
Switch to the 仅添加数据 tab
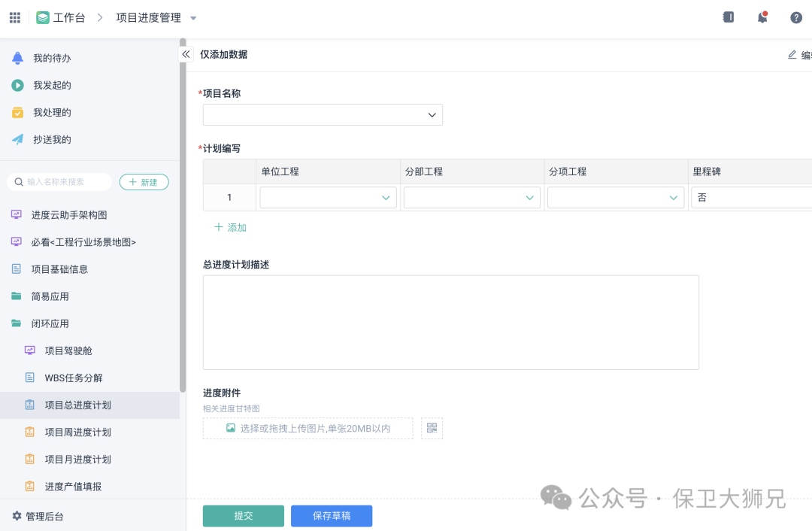[x=225, y=54]
